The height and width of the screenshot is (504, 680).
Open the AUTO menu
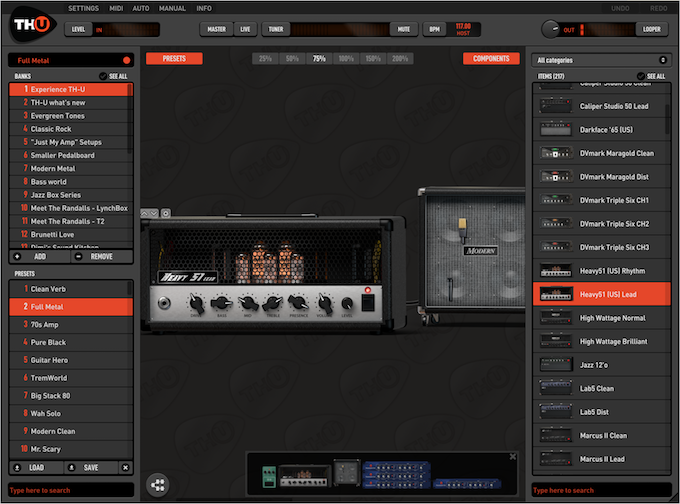pos(141,8)
